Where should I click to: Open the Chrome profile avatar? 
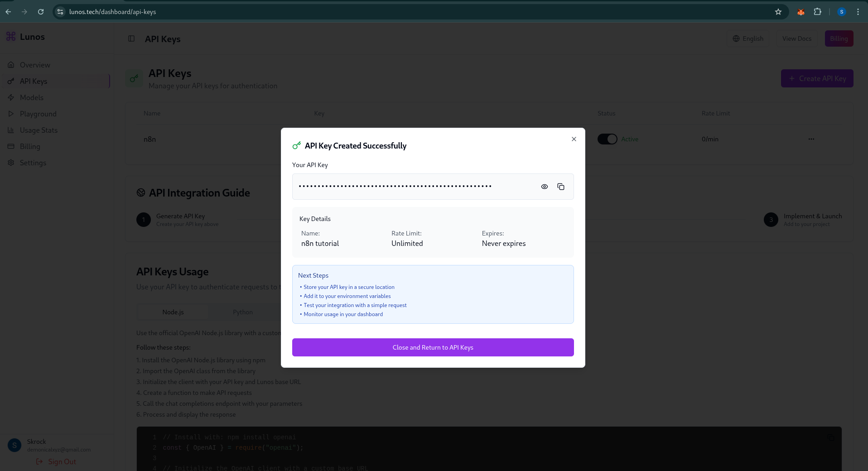pyautogui.click(x=842, y=12)
